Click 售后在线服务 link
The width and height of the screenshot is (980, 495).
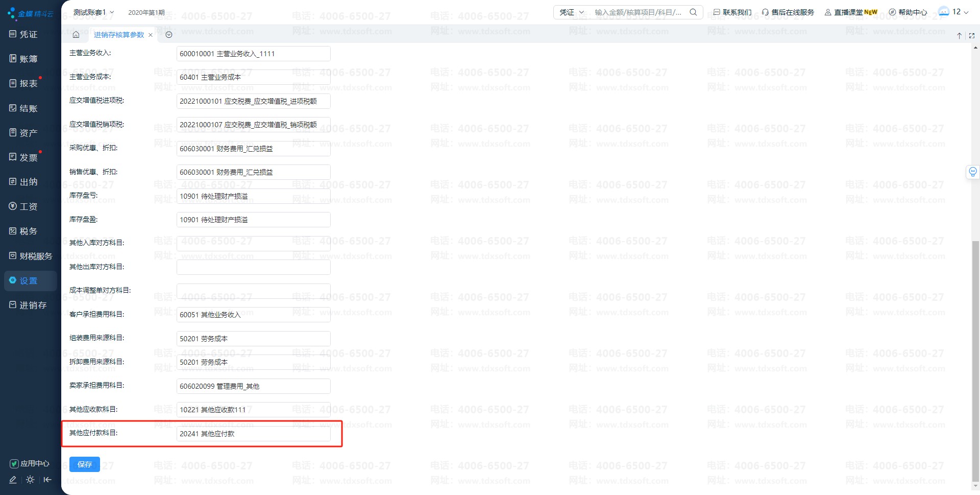[x=788, y=12]
